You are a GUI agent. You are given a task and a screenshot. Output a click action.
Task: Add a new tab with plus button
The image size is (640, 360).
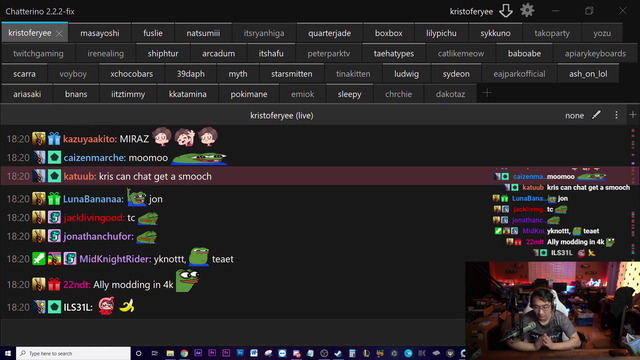tap(487, 93)
